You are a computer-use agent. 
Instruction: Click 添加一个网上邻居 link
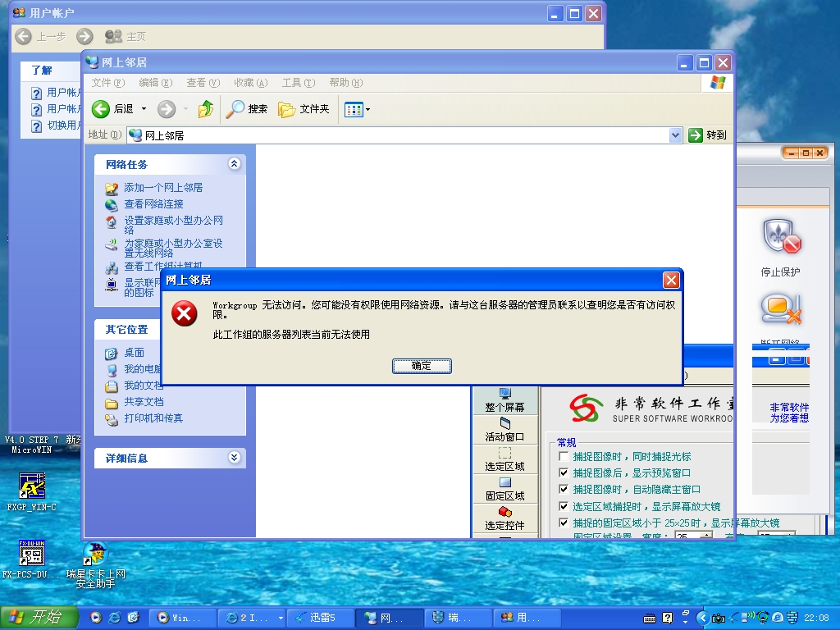163,188
